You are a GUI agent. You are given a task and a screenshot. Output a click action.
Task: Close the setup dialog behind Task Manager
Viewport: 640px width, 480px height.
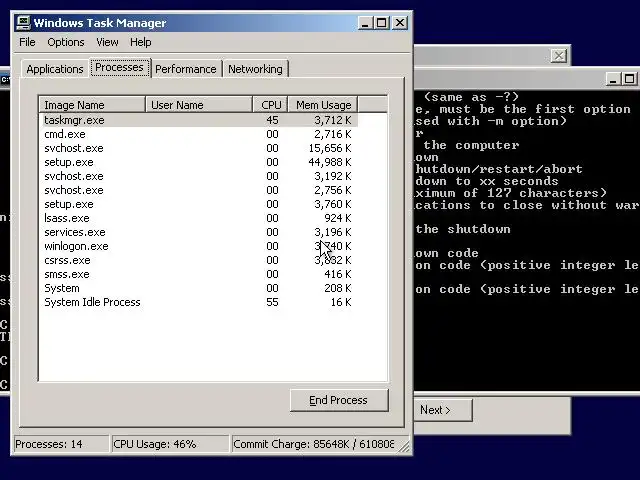(x=558, y=56)
